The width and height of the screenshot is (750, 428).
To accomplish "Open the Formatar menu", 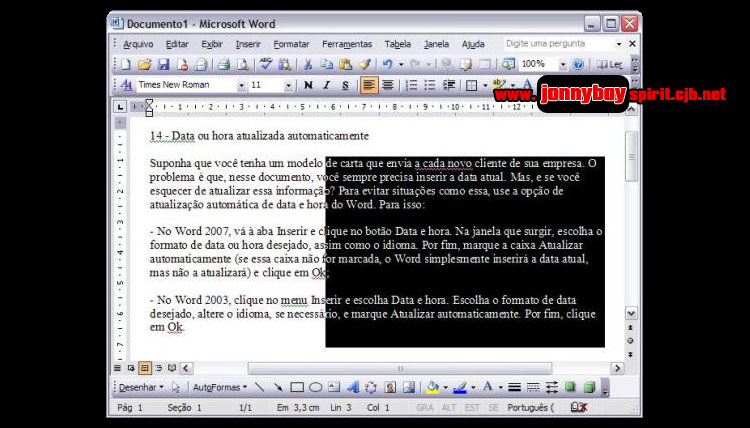I will pyautogui.click(x=291, y=44).
